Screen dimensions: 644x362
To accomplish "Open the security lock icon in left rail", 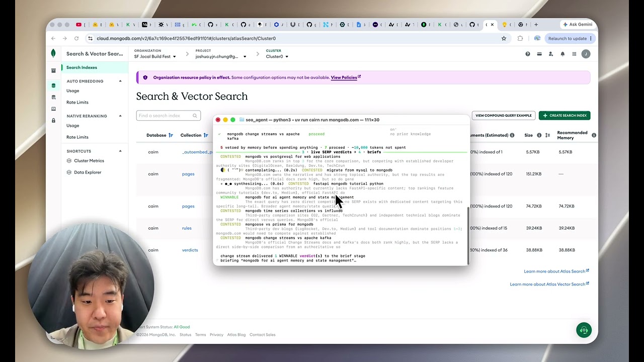I will (53, 121).
